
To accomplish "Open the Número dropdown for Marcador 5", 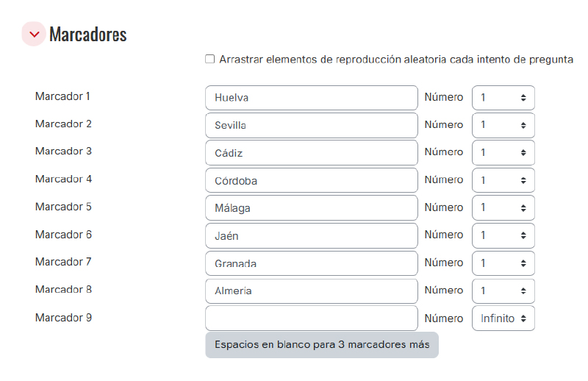I will click(x=503, y=208).
